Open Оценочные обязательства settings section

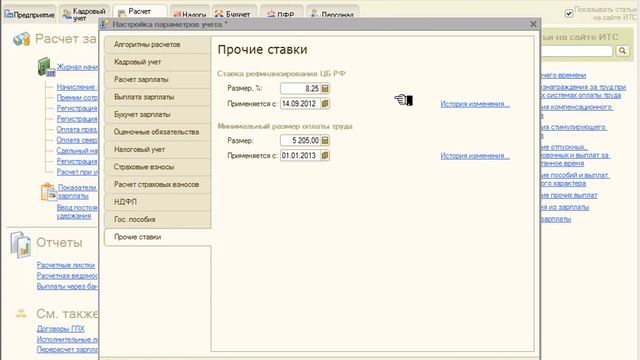(157, 132)
